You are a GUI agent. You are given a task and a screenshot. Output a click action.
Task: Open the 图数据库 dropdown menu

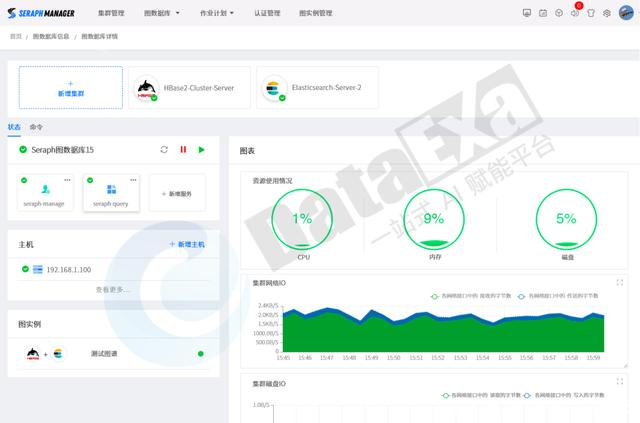click(x=162, y=13)
